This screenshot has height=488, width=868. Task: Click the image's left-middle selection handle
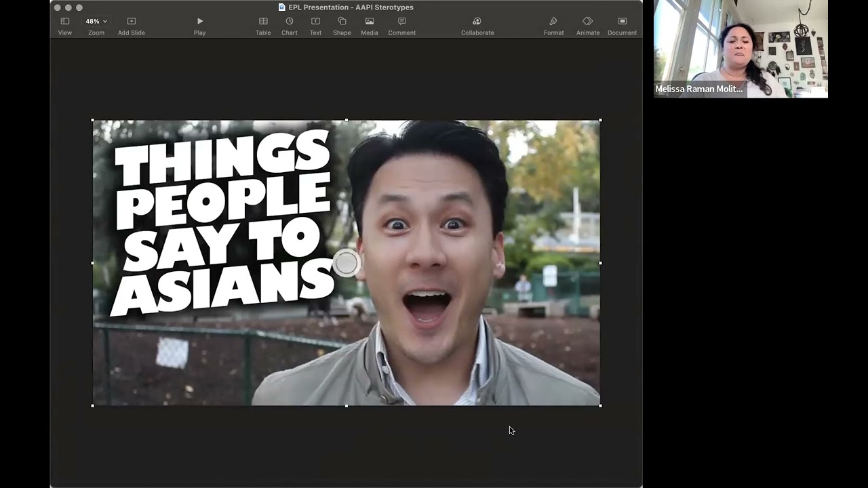93,263
